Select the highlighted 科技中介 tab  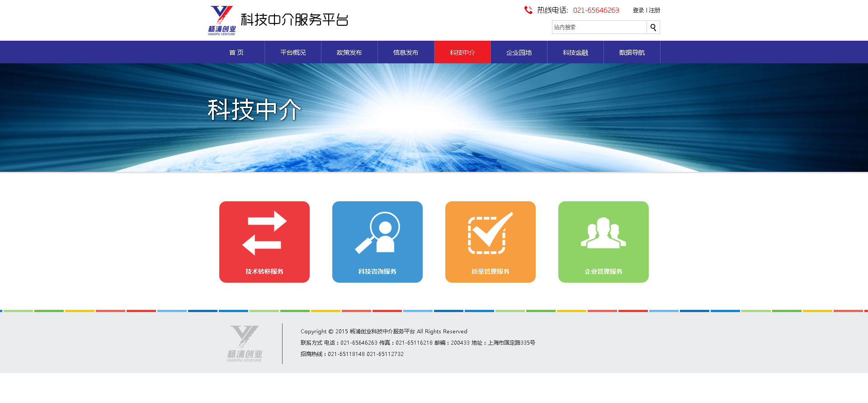pos(462,52)
